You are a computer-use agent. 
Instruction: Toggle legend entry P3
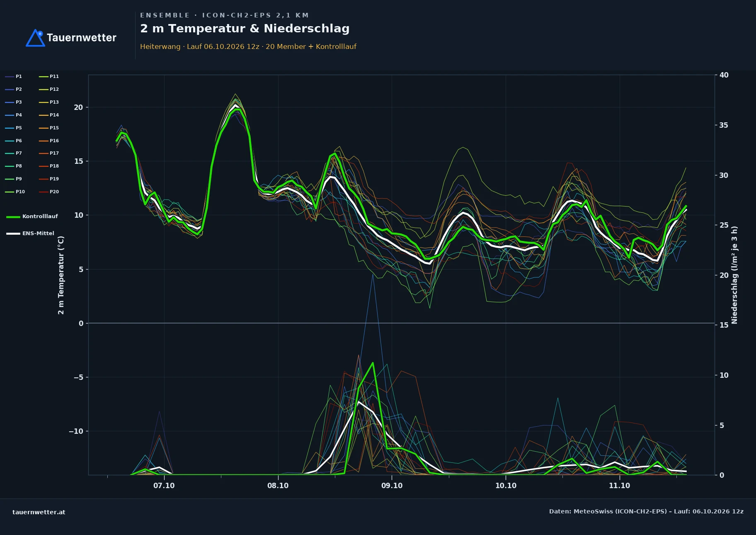click(13, 102)
